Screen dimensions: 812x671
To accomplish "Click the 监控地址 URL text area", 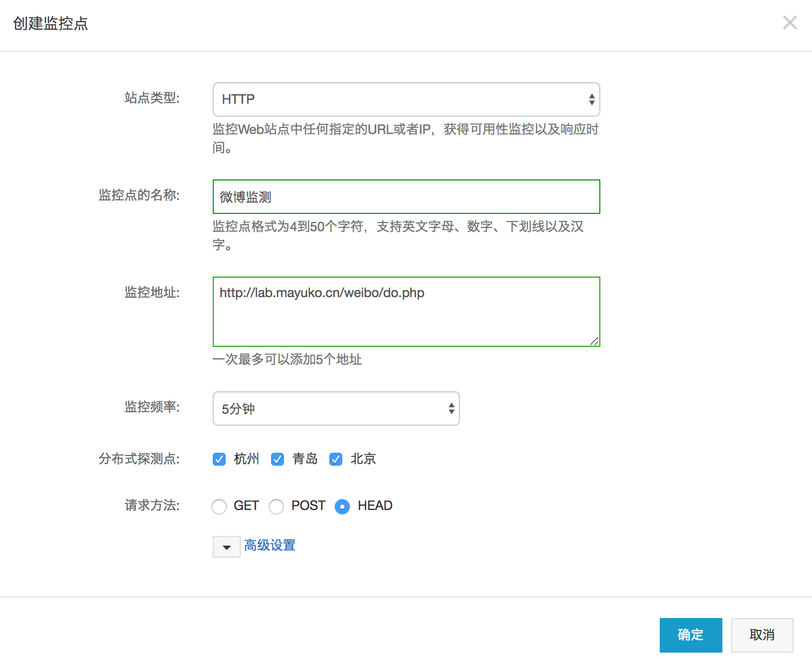I will (406, 312).
